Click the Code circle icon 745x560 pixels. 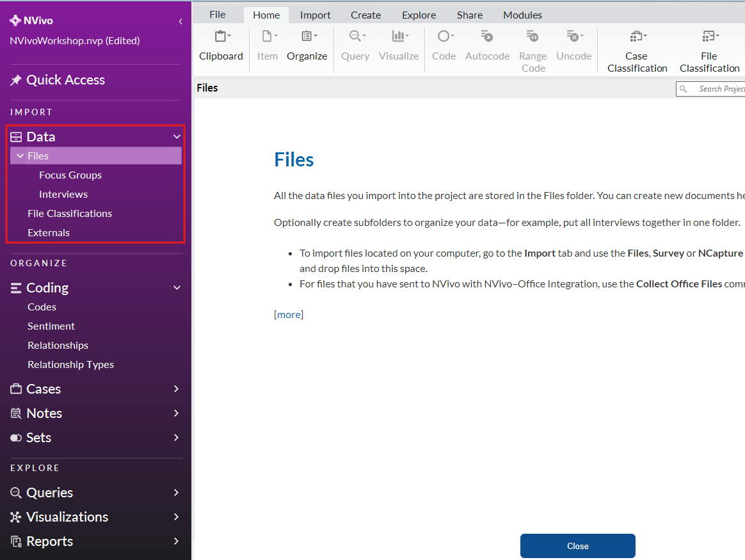tap(445, 36)
